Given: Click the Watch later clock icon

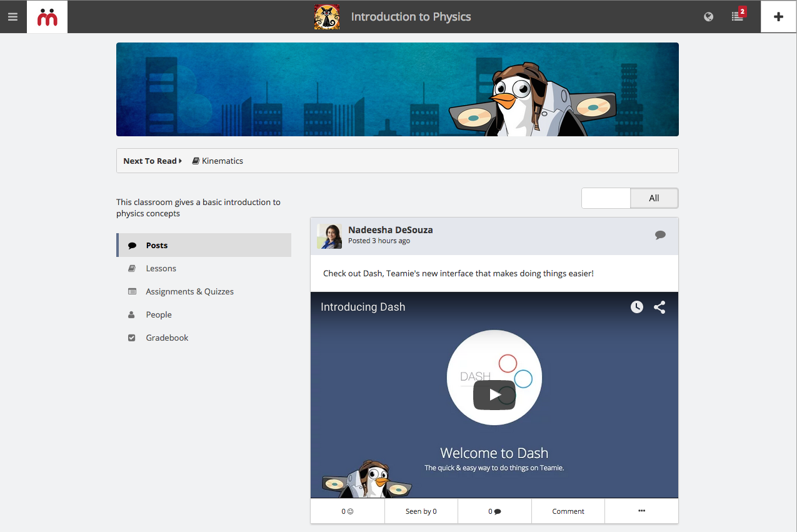Looking at the screenshot, I should [636, 307].
